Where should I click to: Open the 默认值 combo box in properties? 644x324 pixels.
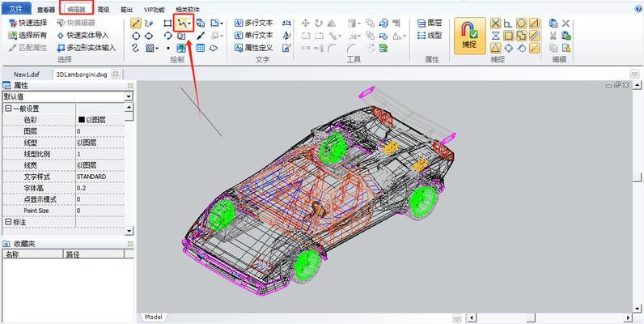[68, 96]
